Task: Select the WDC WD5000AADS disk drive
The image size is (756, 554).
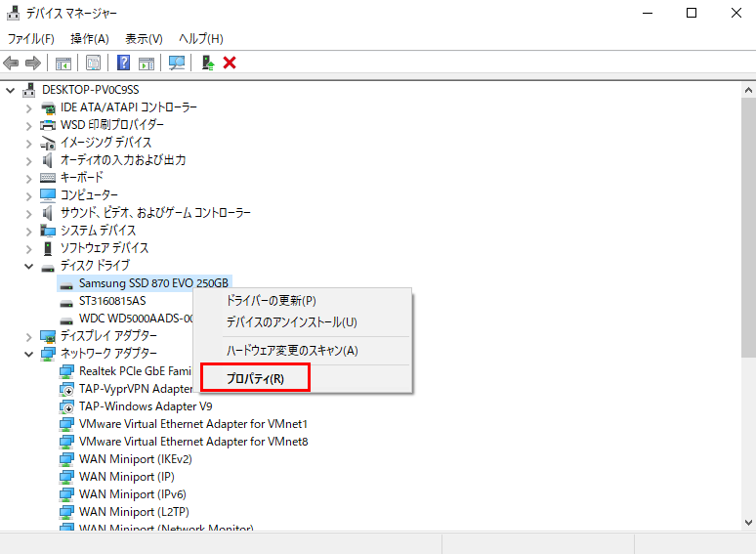Action: coord(136,319)
